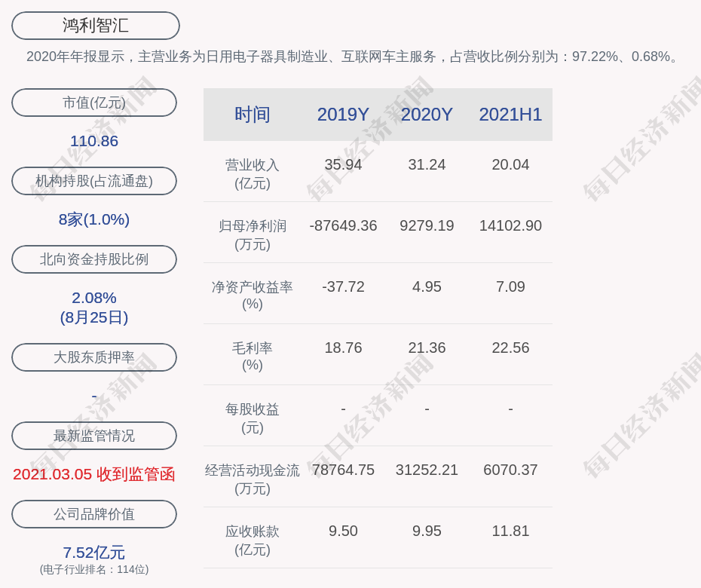
Task: Select the 营业收入 row label
Action: coord(252,173)
